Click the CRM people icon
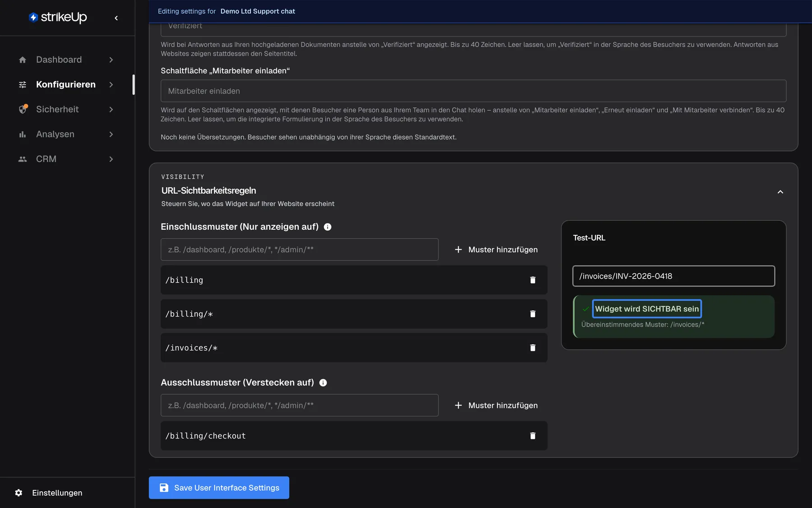The height and width of the screenshot is (508, 812). 23,159
